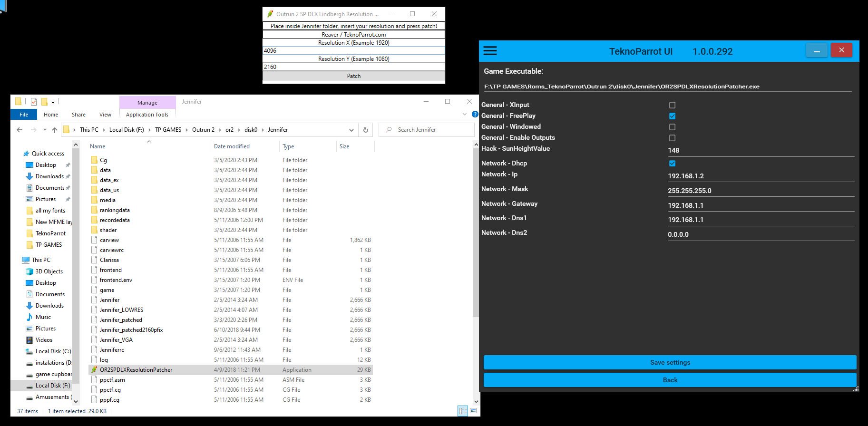Toggle General - Windowed checkbox

[x=672, y=127]
